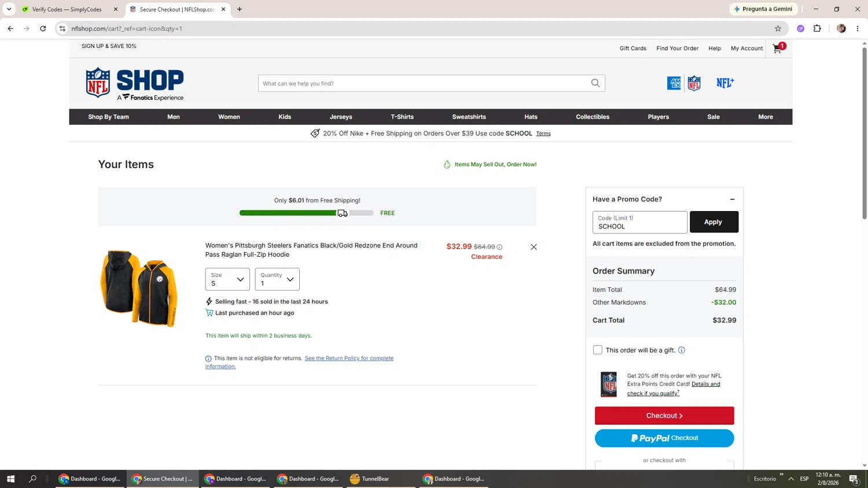The height and width of the screenshot is (488, 868).
Task: Open the tab search dropdown arrow
Action: (9, 9)
